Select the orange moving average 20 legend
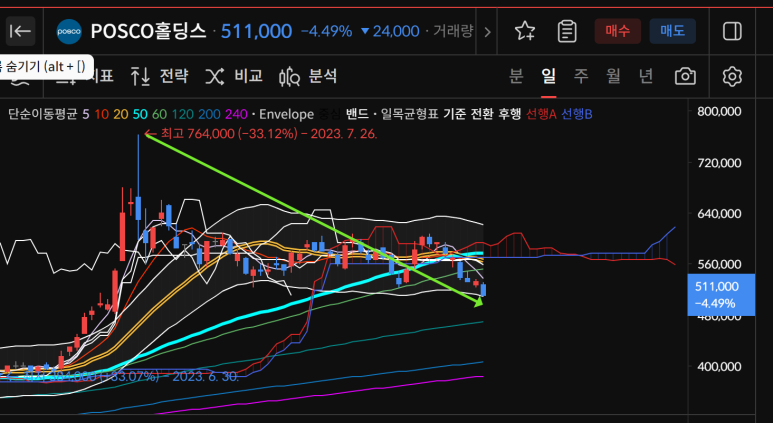This screenshot has width=773, height=423. [x=121, y=114]
